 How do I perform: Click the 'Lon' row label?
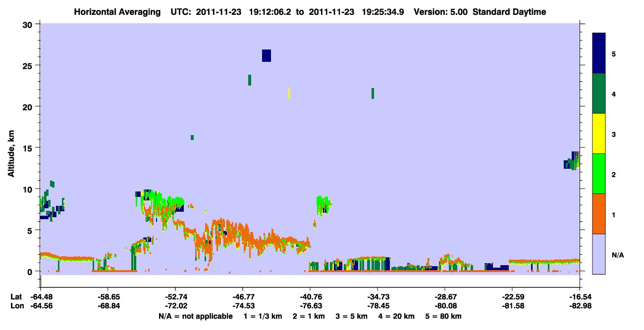click(16, 306)
